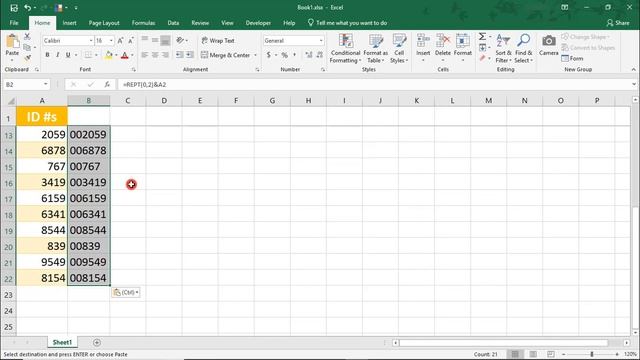640x360 pixels.
Task: Select cell B15 containing 00767
Action: click(89, 167)
